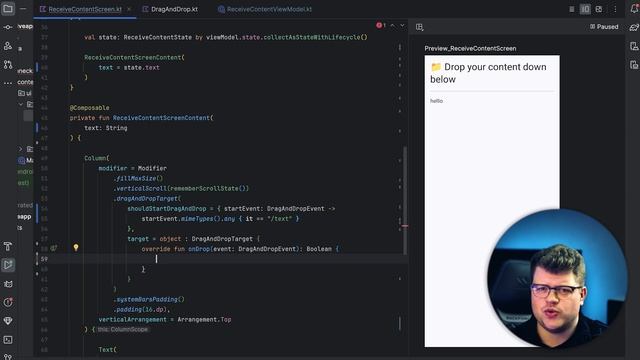Switch editor to Design-only view
640x360 pixels.
coord(599,9)
